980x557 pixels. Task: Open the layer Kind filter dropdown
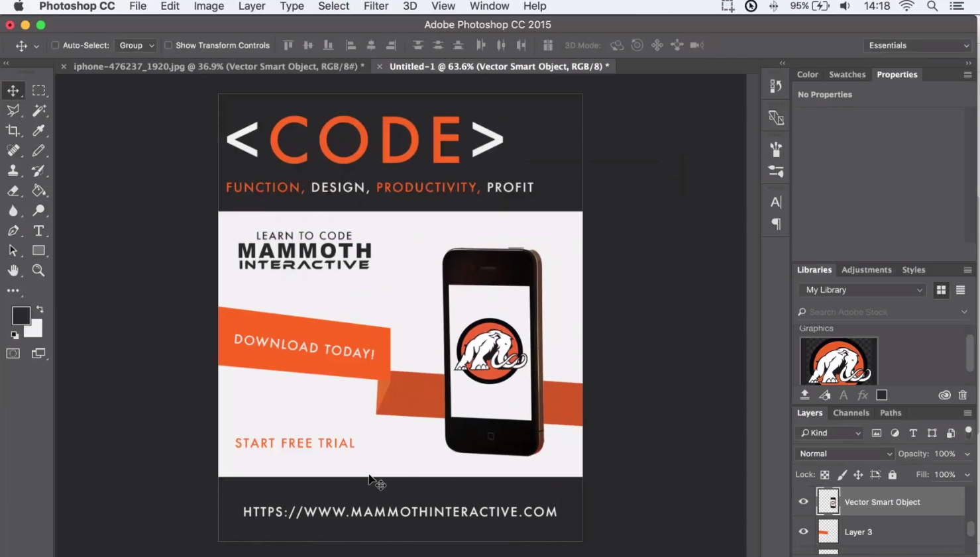(x=830, y=433)
